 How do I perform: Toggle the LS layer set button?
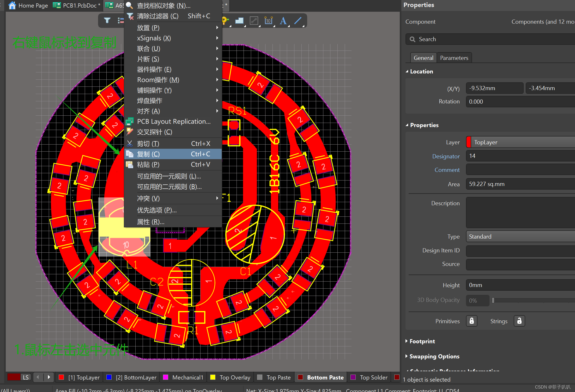26,377
